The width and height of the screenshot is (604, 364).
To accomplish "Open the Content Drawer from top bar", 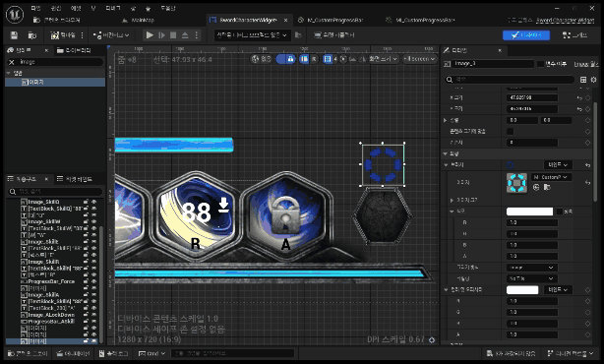I will 57,20.
